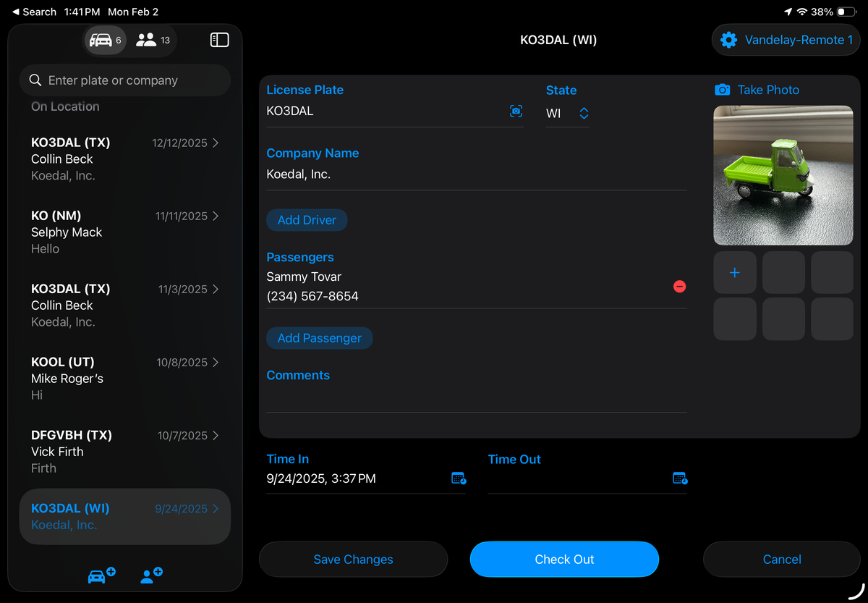The width and height of the screenshot is (868, 603).
Task: Open Vandelay-Remote 1 settings
Action: [786, 40]
